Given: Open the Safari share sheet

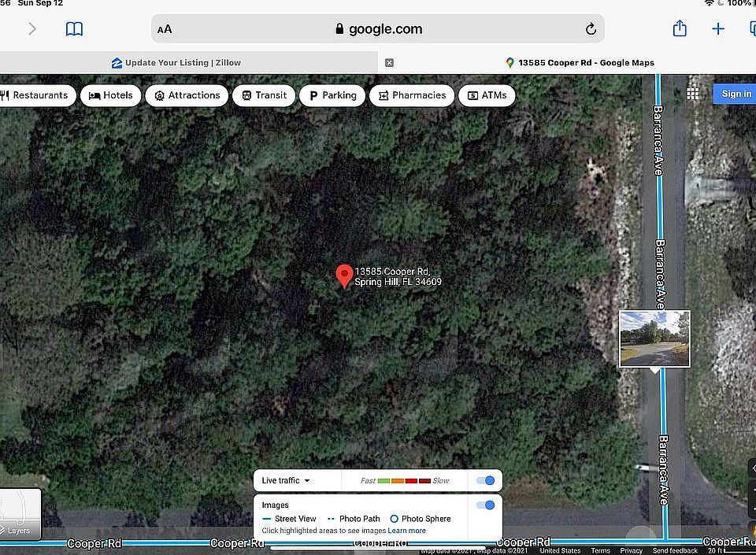Looking at the screenshot, I should click(x=680, y=28).
